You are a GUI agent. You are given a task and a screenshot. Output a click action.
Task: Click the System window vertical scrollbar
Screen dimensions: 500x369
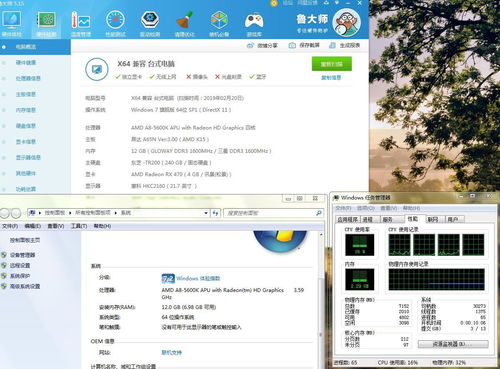321,300
